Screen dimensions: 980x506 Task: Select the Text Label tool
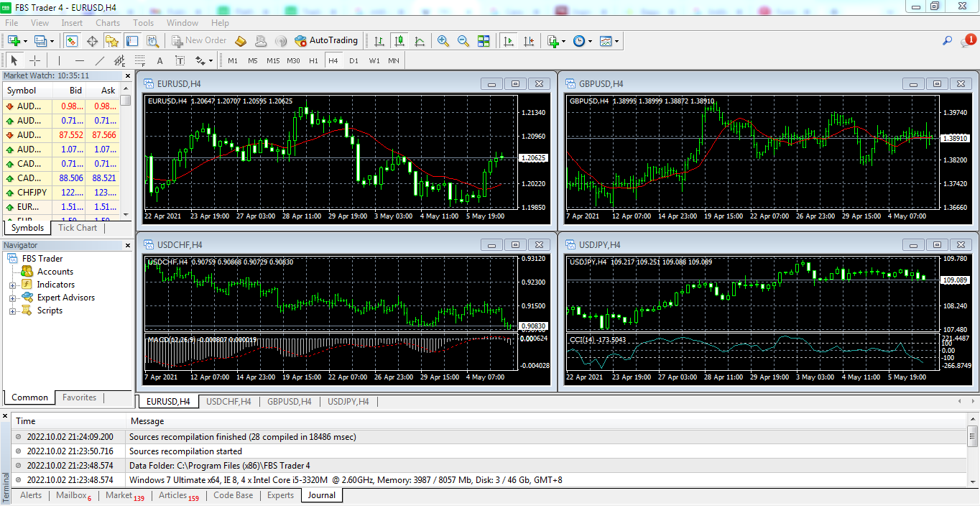(x=180, y=60)
